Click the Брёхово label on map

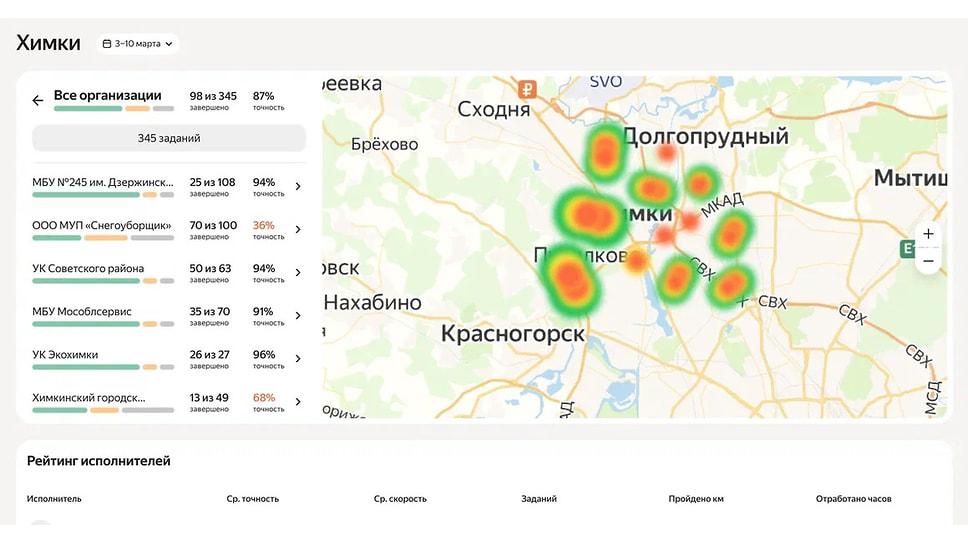click(385, 144)
